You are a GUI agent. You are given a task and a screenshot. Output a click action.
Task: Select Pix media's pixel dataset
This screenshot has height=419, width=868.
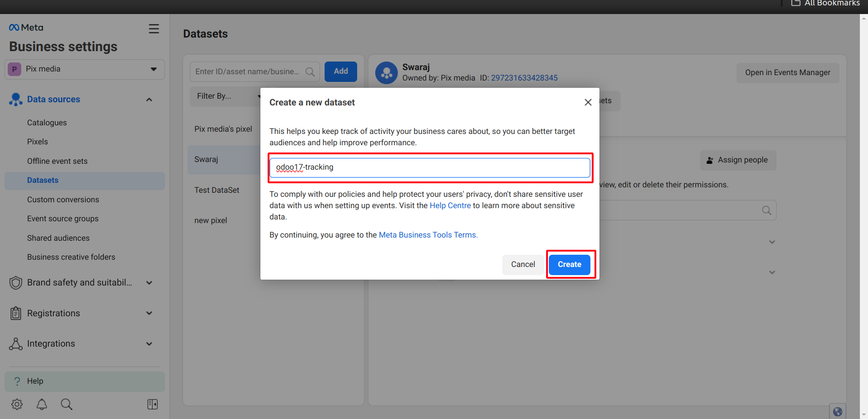point(223,129)
